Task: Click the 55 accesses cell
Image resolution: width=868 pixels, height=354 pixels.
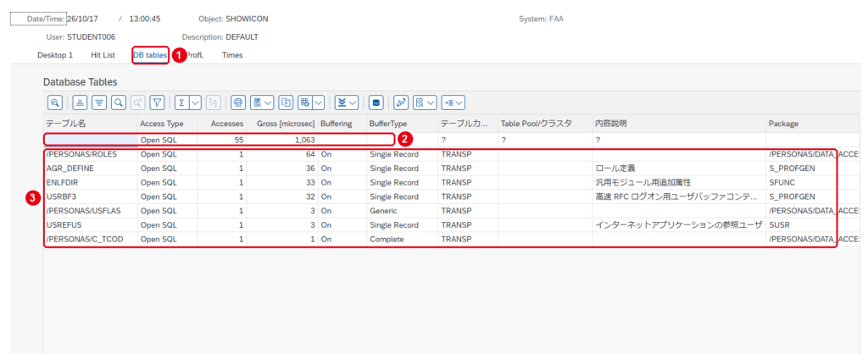Action: coord(222,140)
